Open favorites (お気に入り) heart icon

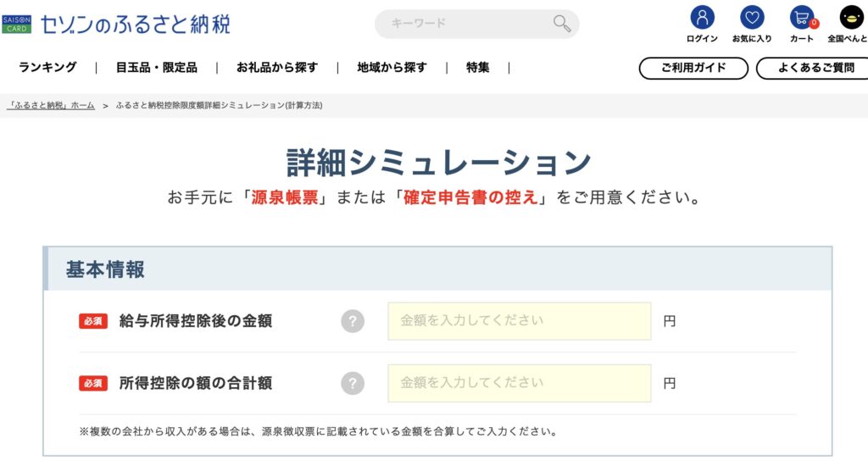(x=751, y=18)
